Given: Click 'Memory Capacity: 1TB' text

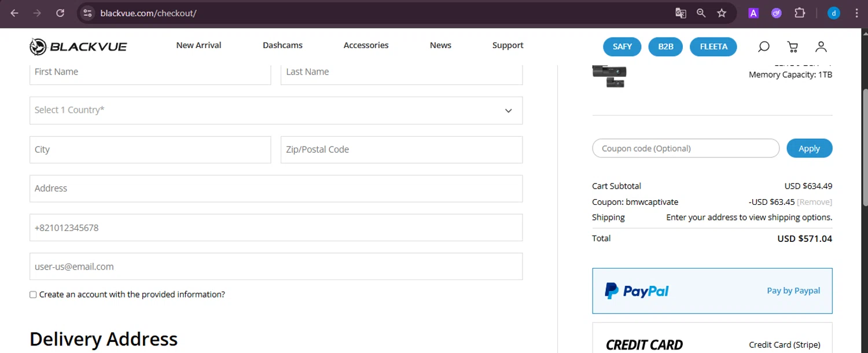Looking at the screenshot, I should point(790,75).
